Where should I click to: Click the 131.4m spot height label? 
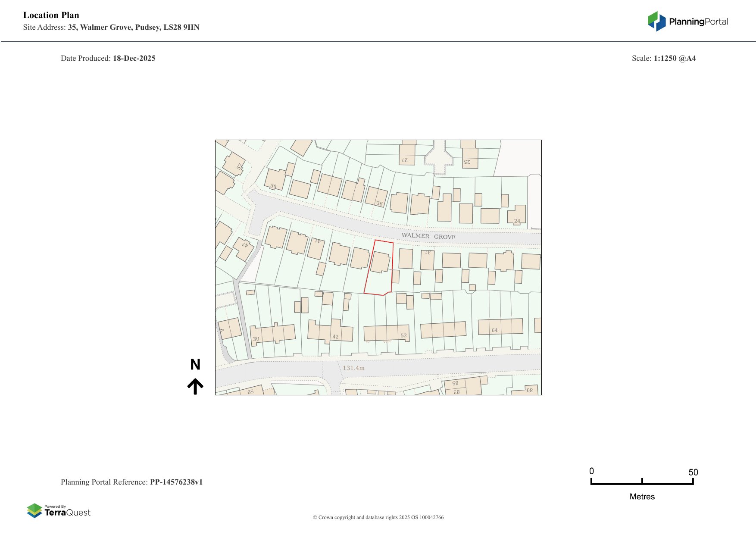click(x=353, y=368)
